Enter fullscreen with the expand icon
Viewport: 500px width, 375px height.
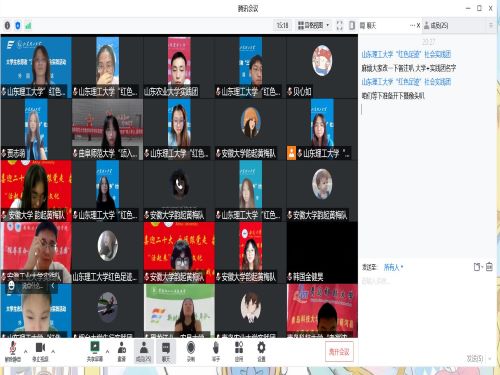(x=339, y=25)
